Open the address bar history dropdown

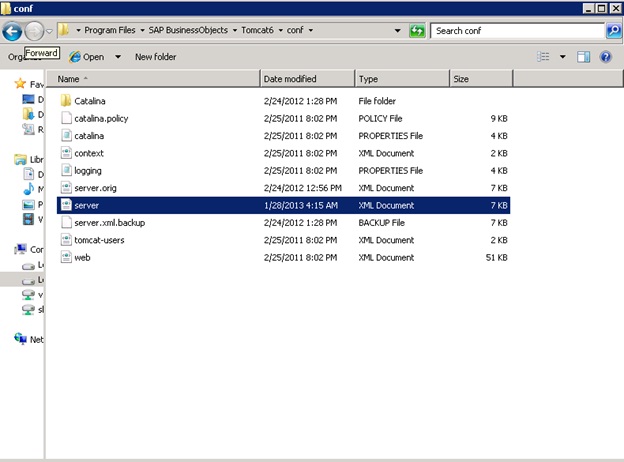(402, 31)
